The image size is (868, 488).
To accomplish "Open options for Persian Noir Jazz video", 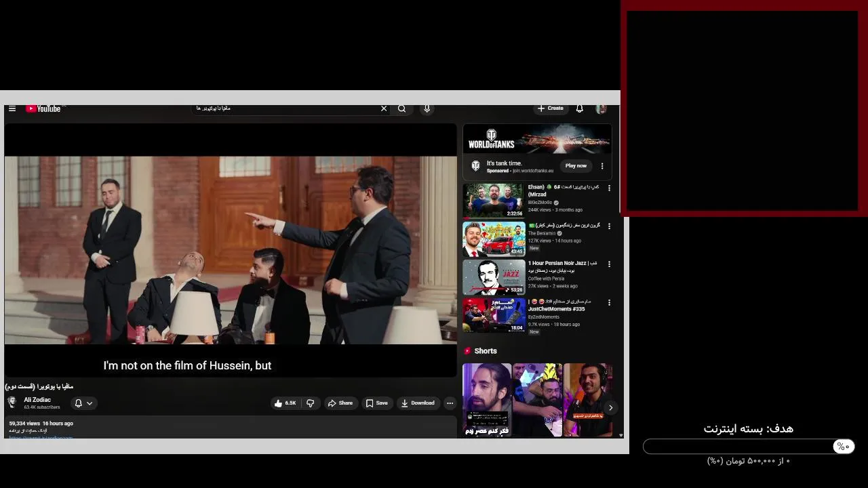I will tap(609, 264).
